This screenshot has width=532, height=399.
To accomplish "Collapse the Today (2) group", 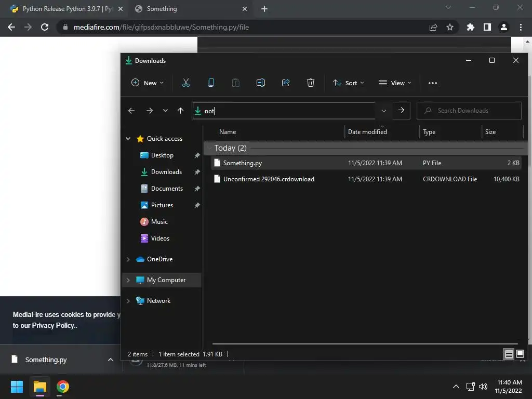I will (x=209, y=148).
